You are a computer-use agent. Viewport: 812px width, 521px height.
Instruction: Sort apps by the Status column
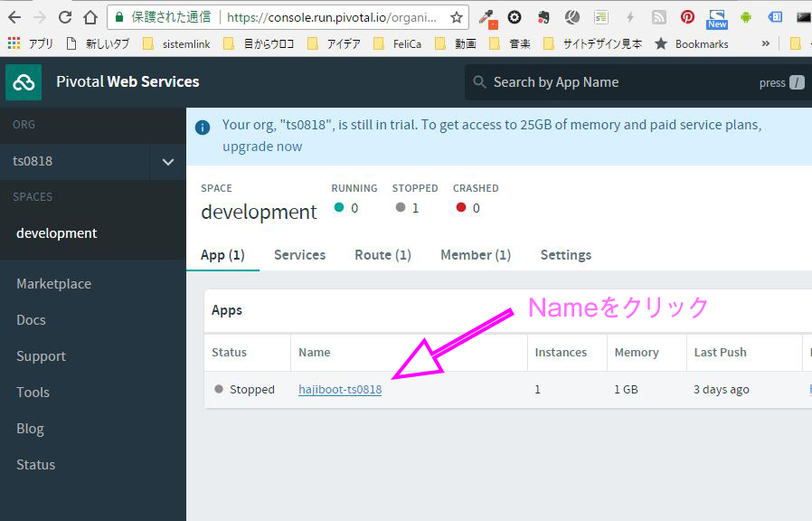click(x=229, y=353)
